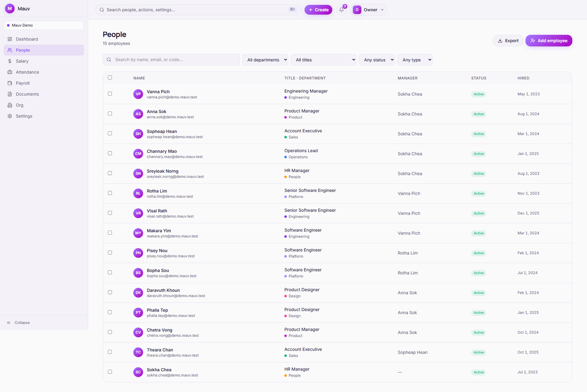Click the HIRED column header
The image size is (587, 392).
524,78
